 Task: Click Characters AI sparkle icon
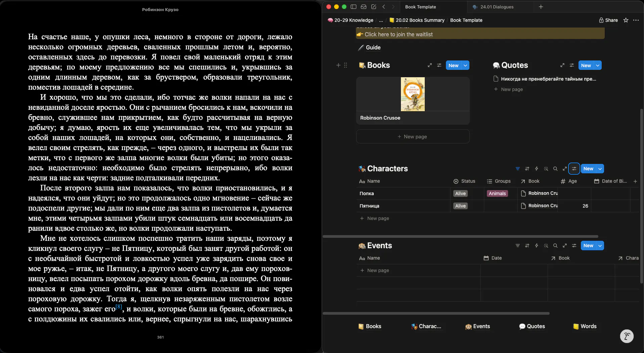point(546,169)
